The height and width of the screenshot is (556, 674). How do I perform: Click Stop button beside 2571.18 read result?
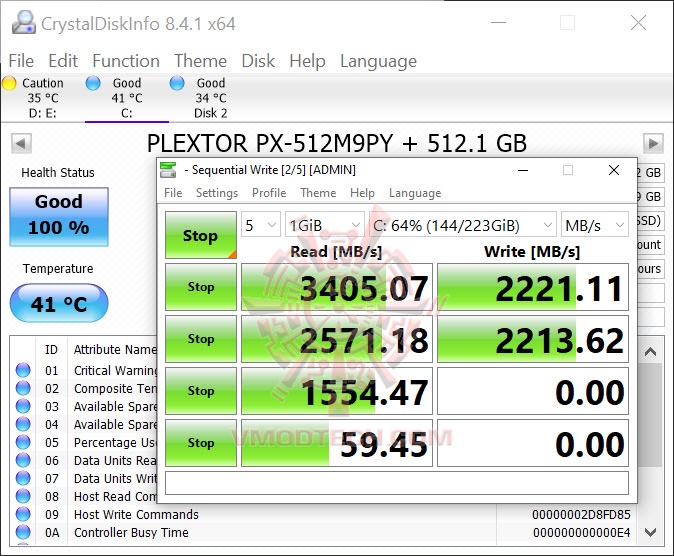201,339
